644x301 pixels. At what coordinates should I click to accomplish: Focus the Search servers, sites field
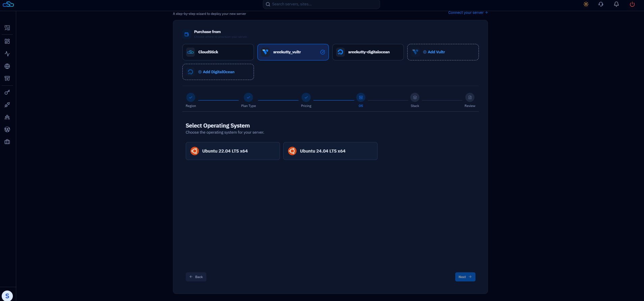coord(321,4)
